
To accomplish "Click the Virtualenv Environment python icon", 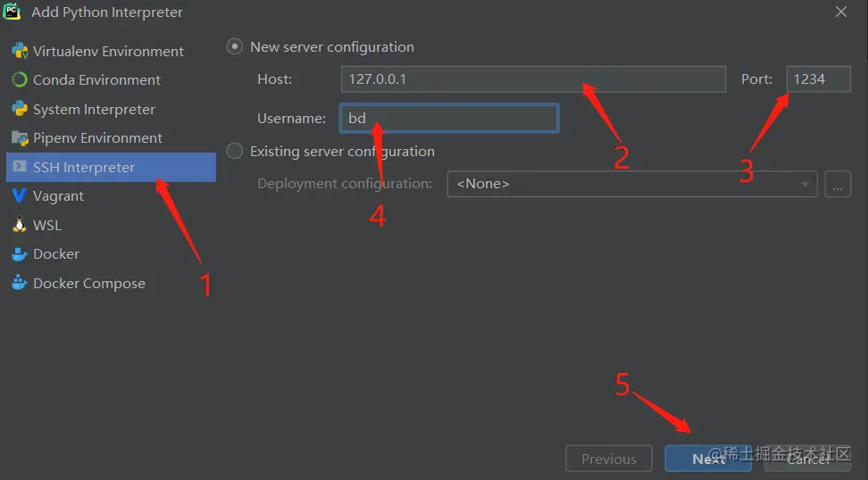I will click(x=19, y=51).
